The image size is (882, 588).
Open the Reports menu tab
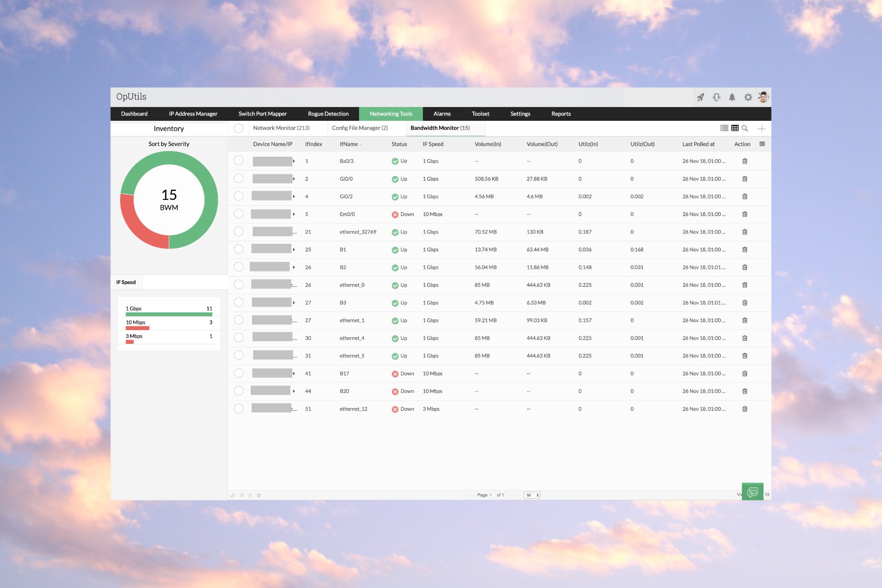pyautogui.click(x=561, y=114)
